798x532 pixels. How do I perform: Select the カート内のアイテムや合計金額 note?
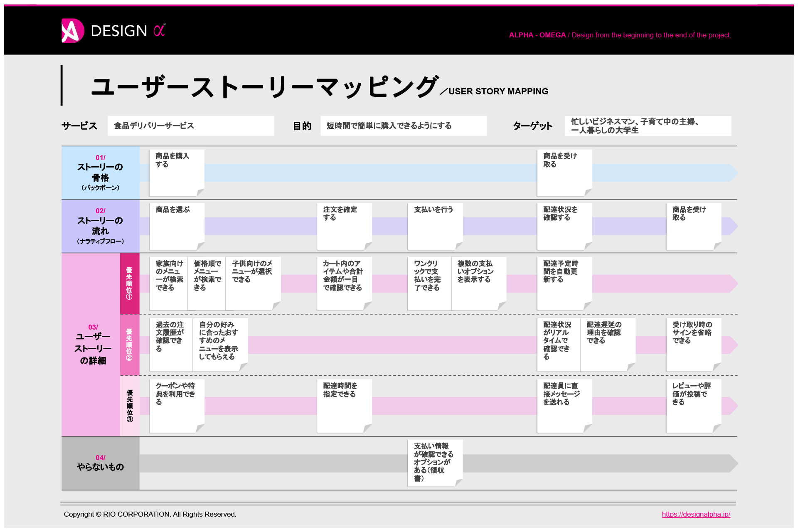(x=344, y=283)
